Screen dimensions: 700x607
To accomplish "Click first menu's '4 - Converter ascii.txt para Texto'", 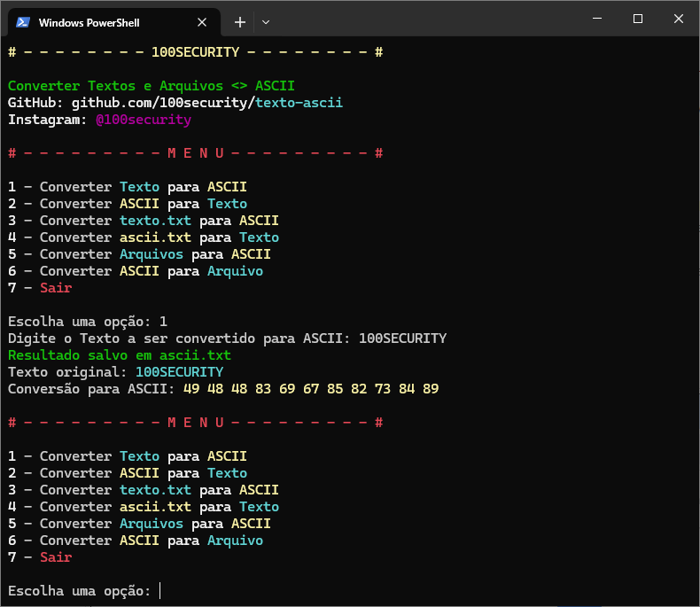I will (144, 237).
